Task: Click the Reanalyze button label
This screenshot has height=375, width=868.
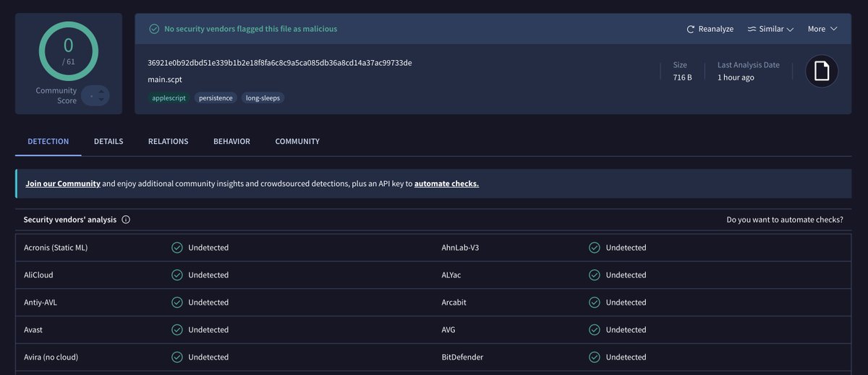Action: click(715, 29)
